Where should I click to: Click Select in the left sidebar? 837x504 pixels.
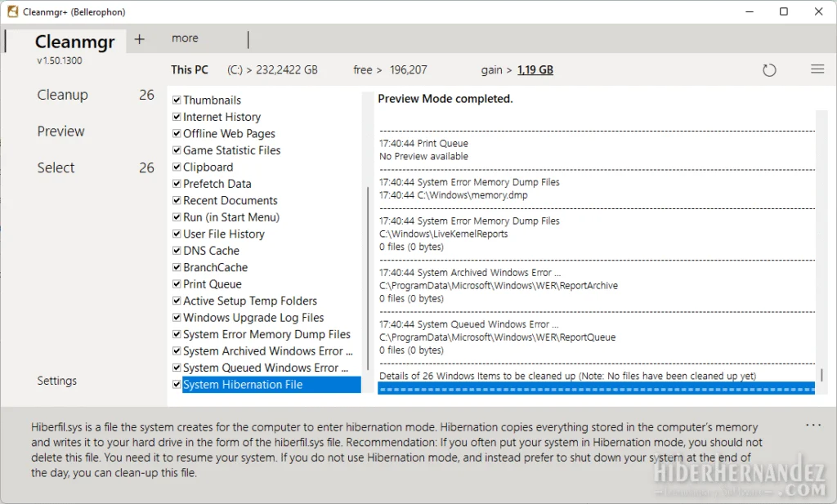tap(56, 167)
